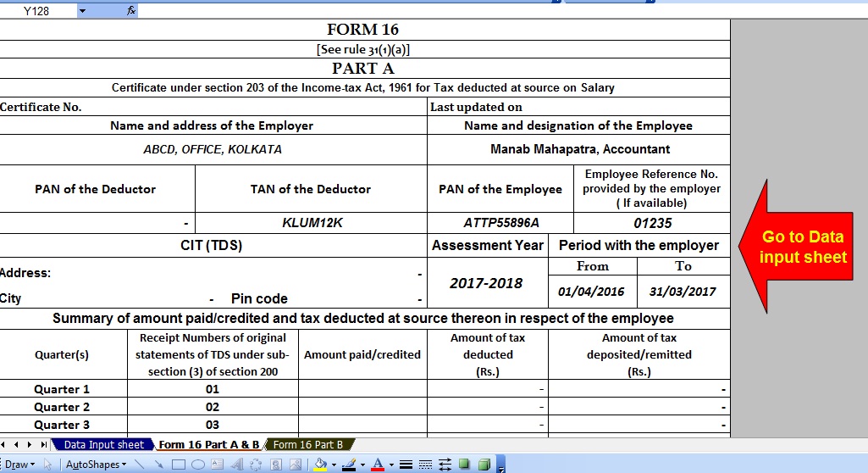Select receipt number 01 cell
The image size is (868, 473).
tap(213, 389)
